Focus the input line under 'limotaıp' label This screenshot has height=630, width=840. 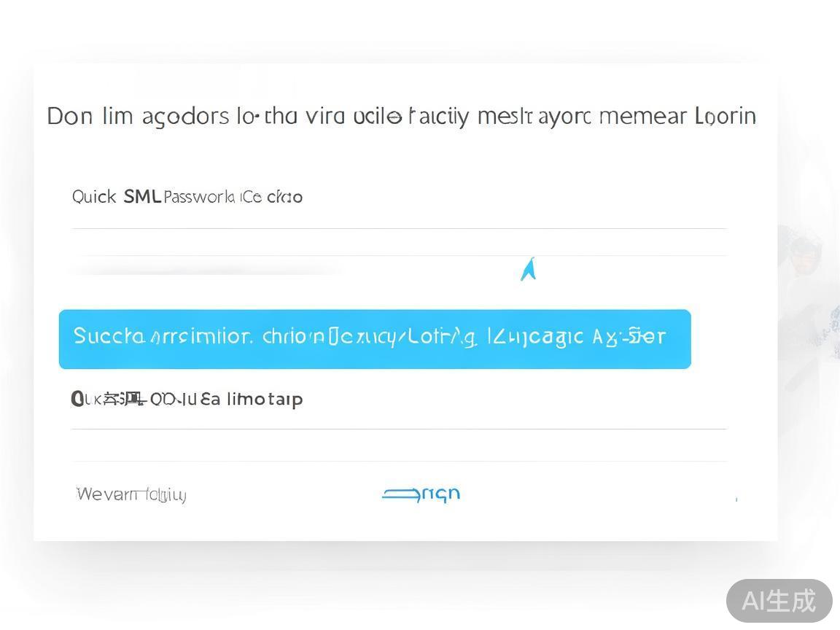point(399,429)
